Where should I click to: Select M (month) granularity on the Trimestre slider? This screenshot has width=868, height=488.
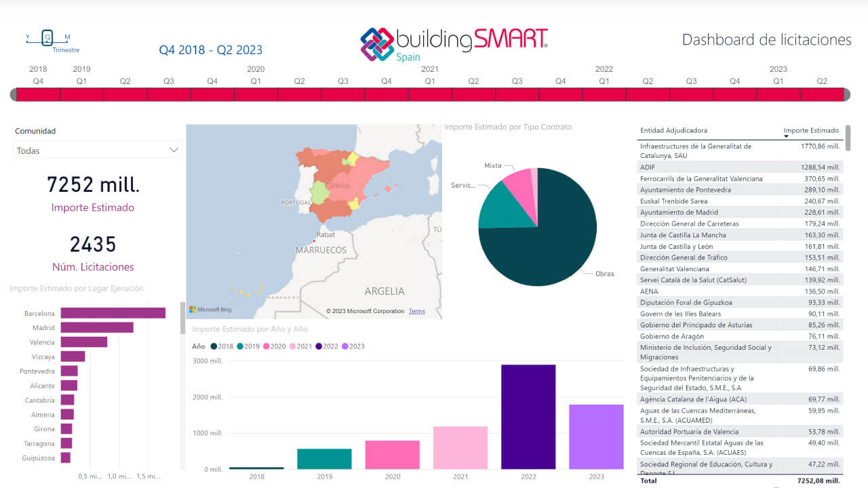pyautogui.click(x=67, y=37)
